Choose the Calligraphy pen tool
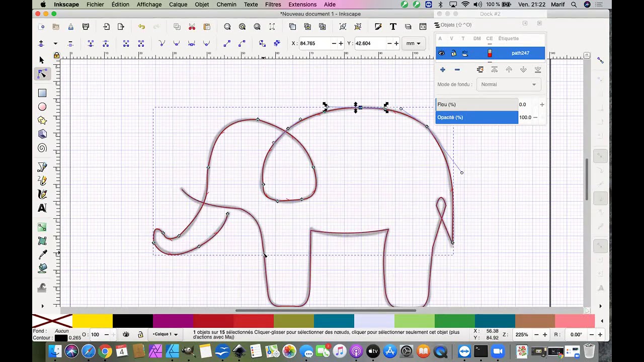The width and height of the screenshot is (644, 362). tap(42, 194)
